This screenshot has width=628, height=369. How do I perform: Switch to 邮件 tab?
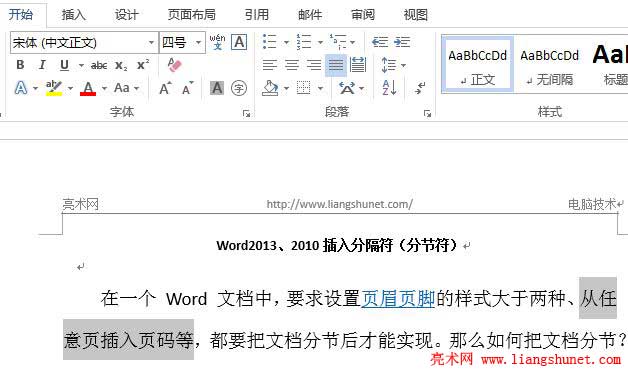(x=310, y=15)
